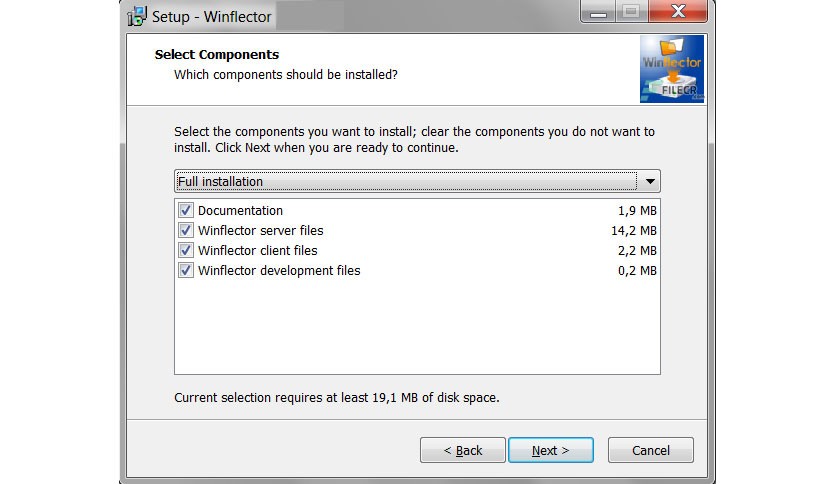Click the Winflector logo image in header
Screen dimensions: 836x484
coord(672,69)
